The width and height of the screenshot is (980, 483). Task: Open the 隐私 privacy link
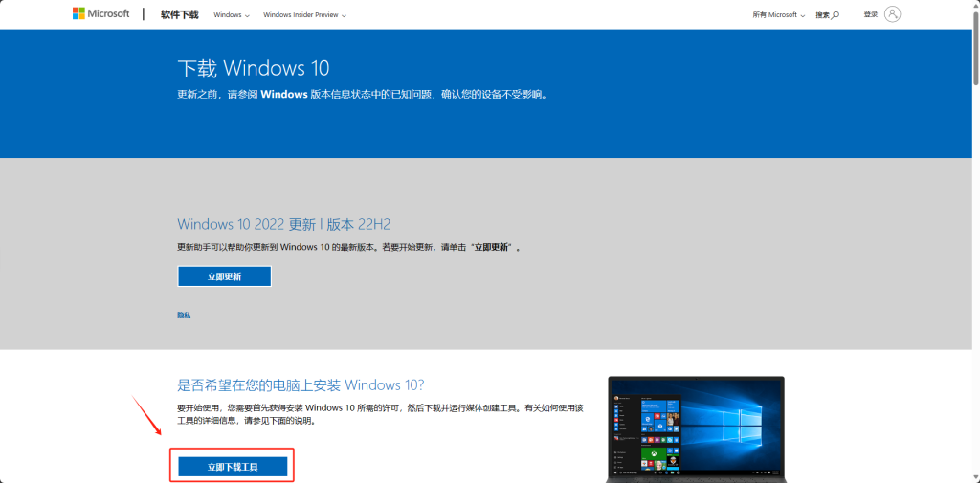[184, 315]
